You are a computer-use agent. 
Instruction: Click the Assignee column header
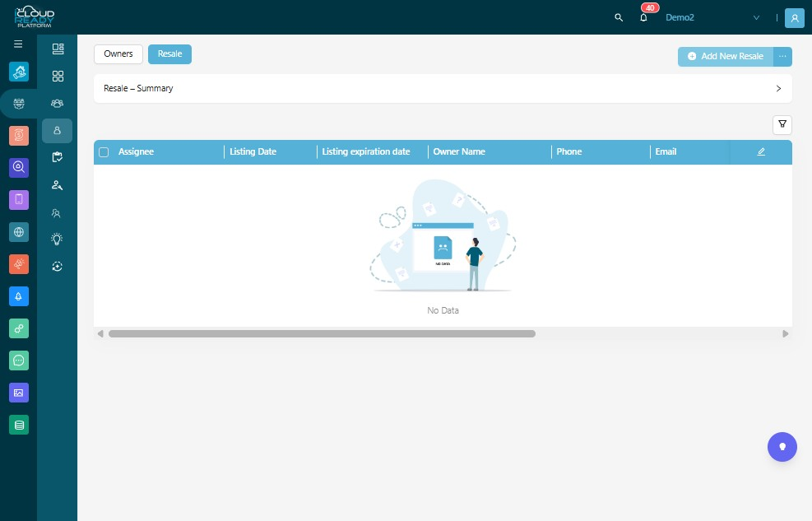(137, 151)
